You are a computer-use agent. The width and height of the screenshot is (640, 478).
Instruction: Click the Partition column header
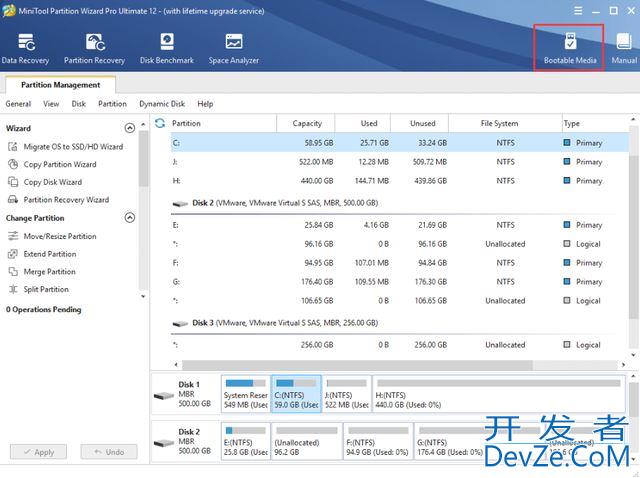[x=223, y=123]
